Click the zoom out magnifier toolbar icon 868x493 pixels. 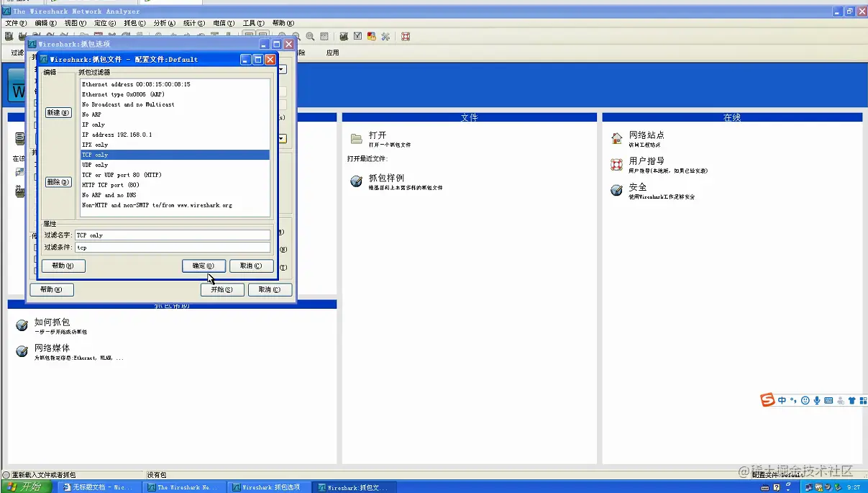pos(296,36)
